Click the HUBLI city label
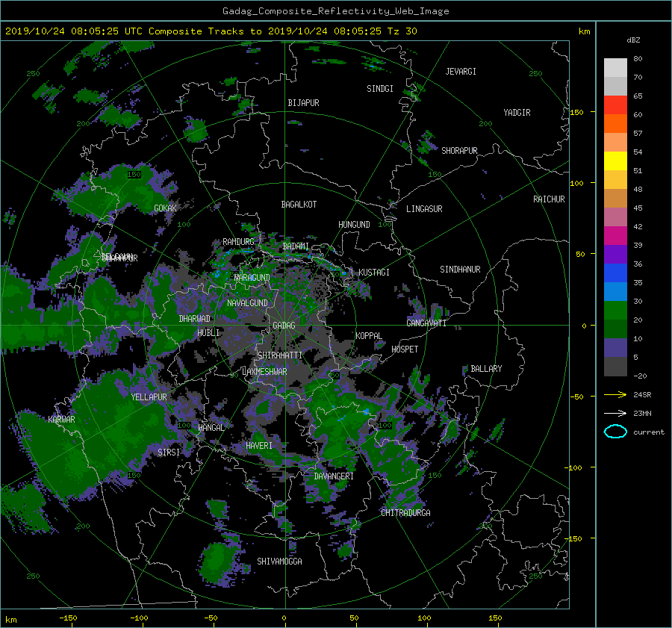 click(208, 333)
